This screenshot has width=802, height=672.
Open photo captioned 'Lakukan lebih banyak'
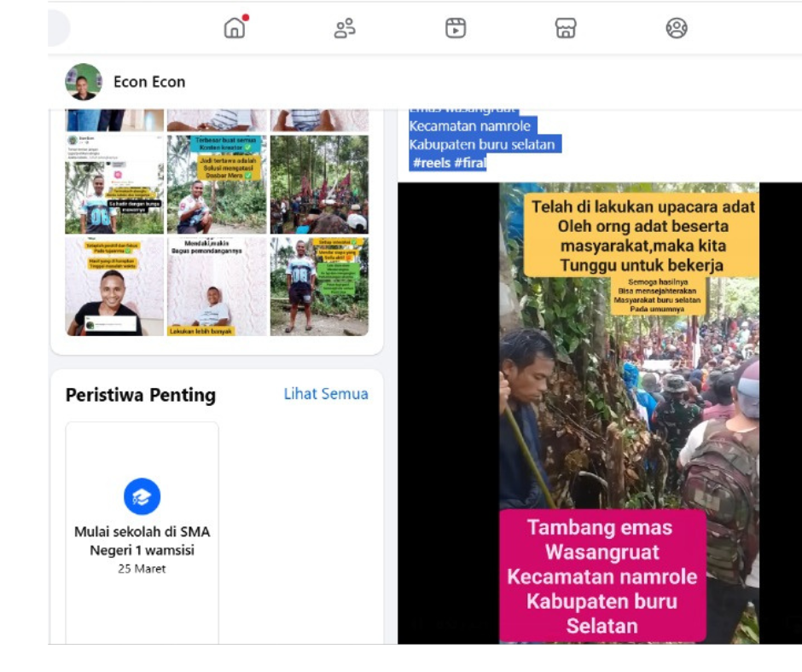217,287
